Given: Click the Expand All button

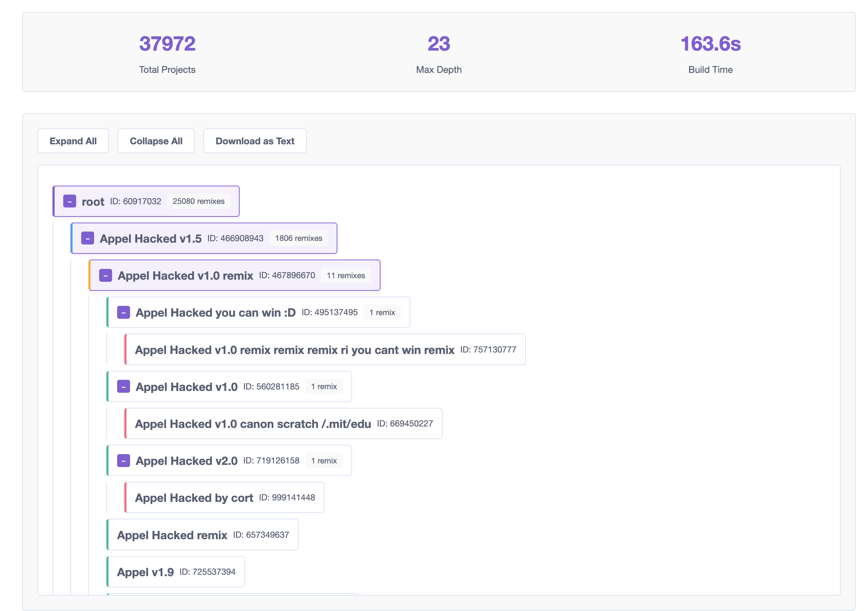Looking at the screenshot, I should pos(73,141).
